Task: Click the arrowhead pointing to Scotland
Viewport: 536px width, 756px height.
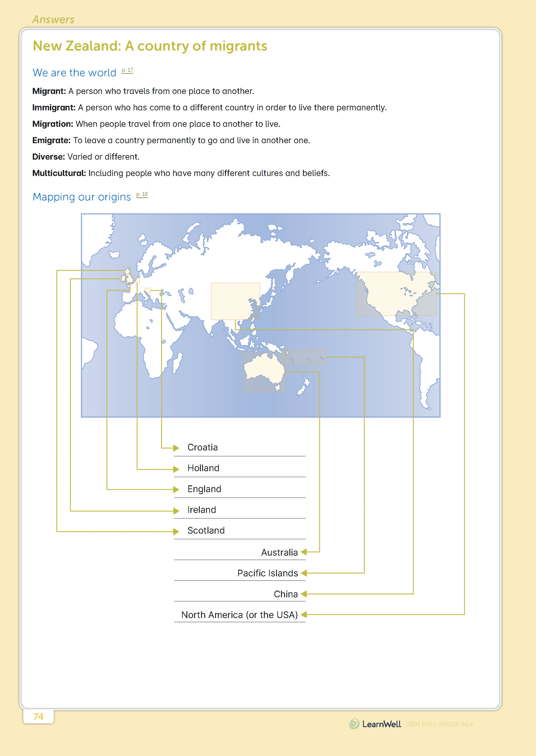Action: point(177,532)
